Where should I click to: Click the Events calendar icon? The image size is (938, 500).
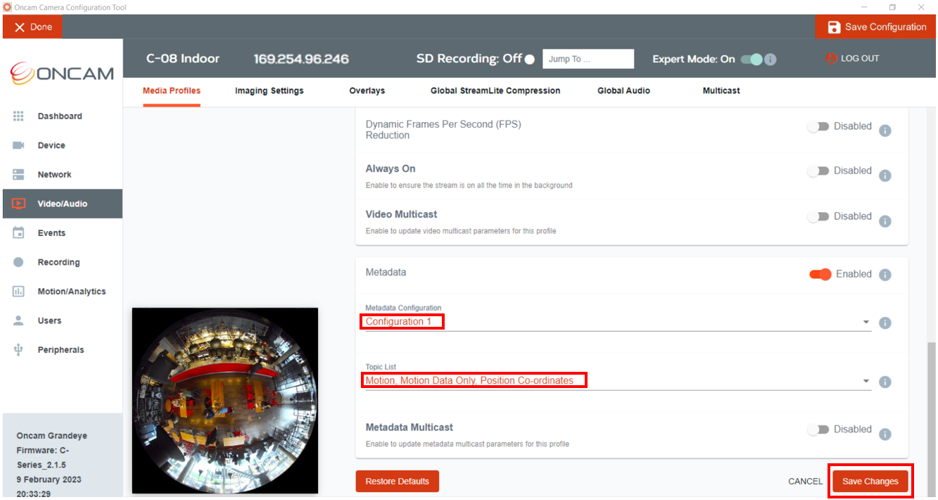click(x=19, y=233)
